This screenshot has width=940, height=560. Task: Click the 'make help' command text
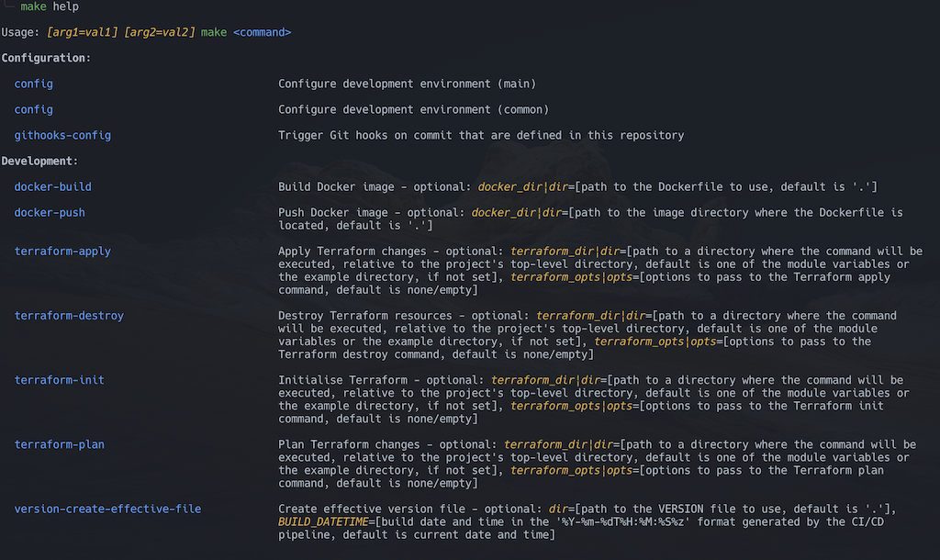tap(50, 6)
